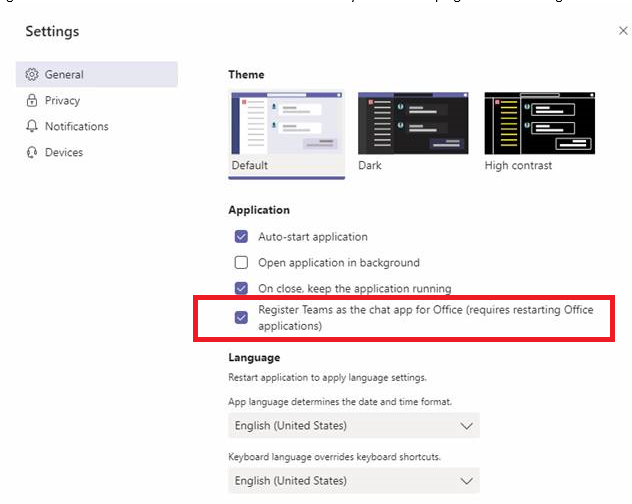The width and height of the screenshot is (632, 504).
Task: Open the App language dropdown
Action: point(354,425)
